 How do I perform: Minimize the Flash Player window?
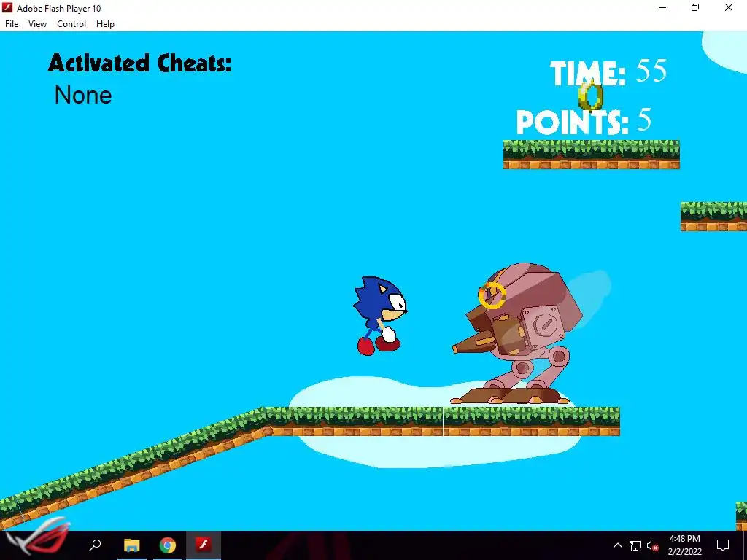coord(662,7)
